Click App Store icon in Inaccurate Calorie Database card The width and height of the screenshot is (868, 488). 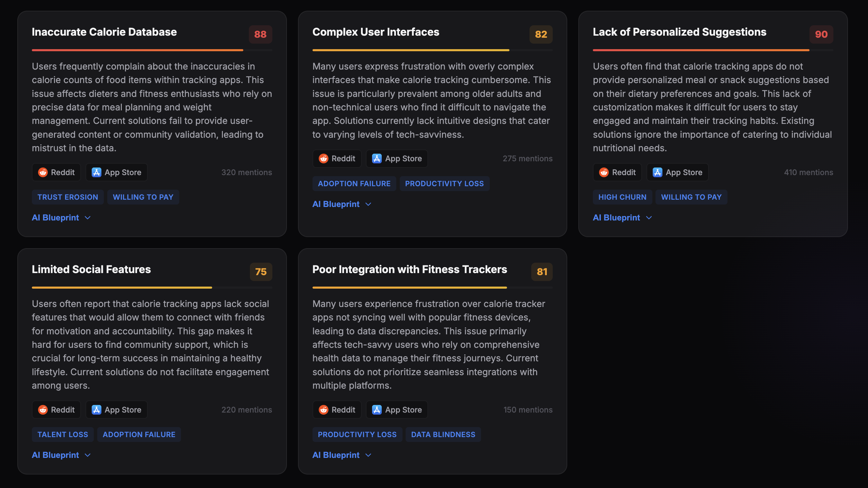tap(97, 172)
